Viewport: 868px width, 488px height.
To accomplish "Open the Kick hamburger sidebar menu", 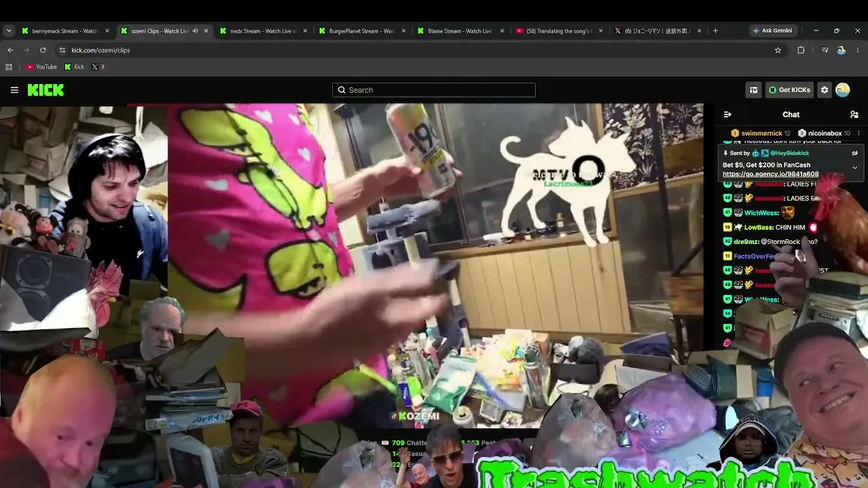I will point(14,89).
